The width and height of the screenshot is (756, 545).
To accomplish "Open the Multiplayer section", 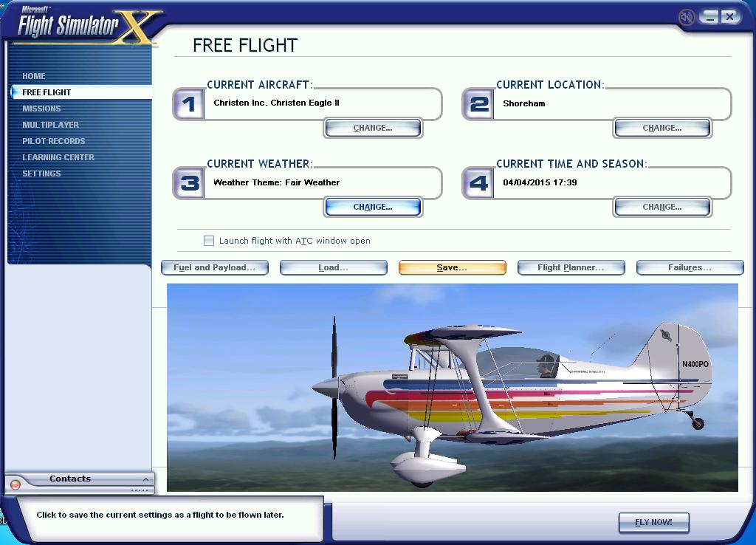I will click(x=51, y=125).
